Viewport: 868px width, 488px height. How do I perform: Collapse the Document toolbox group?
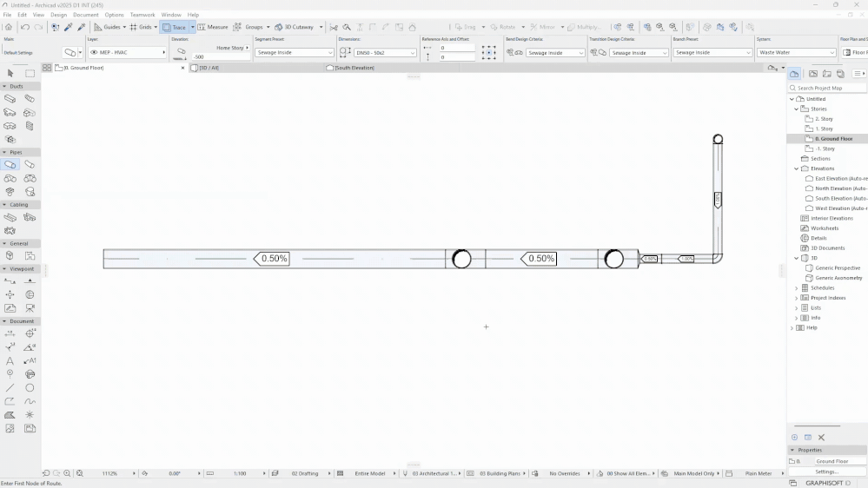click(x=4, y=321)
